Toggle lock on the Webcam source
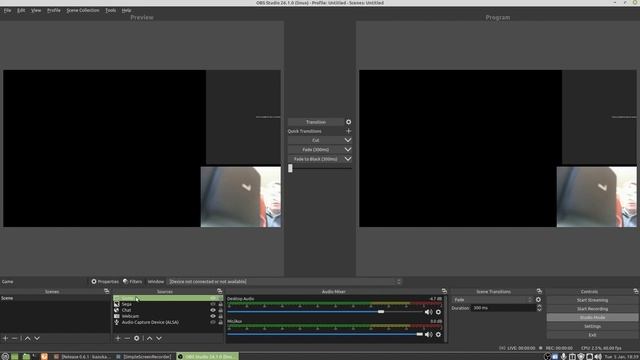This screenshot has width=640, height=360. [x=220, y=316]
